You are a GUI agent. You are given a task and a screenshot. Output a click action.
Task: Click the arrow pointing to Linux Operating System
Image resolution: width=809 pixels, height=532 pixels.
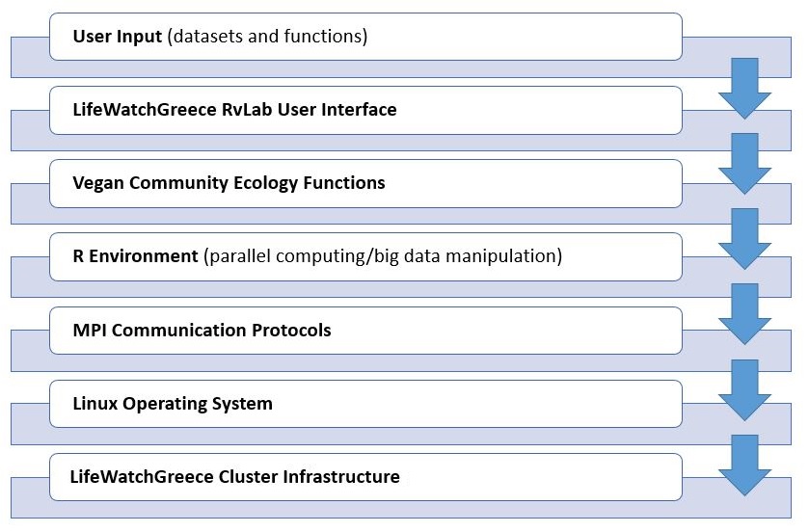click(744, 390)
